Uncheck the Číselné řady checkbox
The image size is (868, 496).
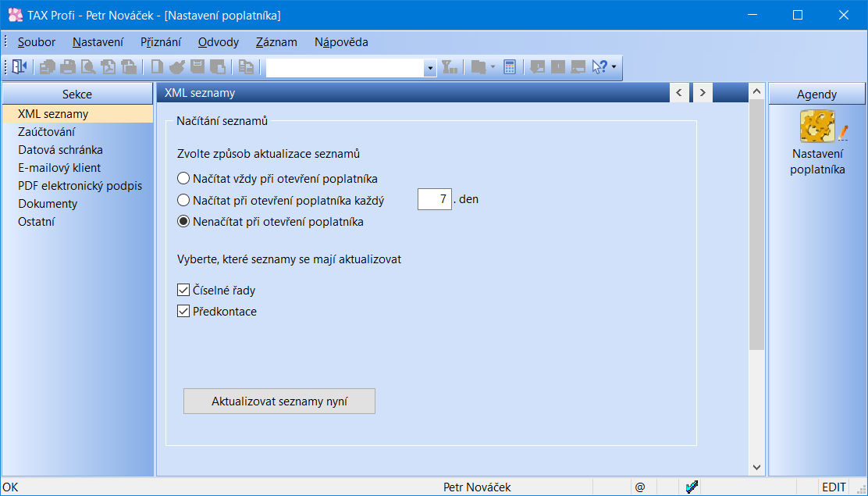183,290
